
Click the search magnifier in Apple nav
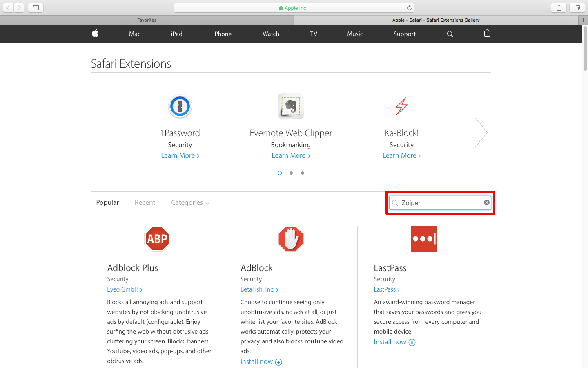tap(450, 34)
